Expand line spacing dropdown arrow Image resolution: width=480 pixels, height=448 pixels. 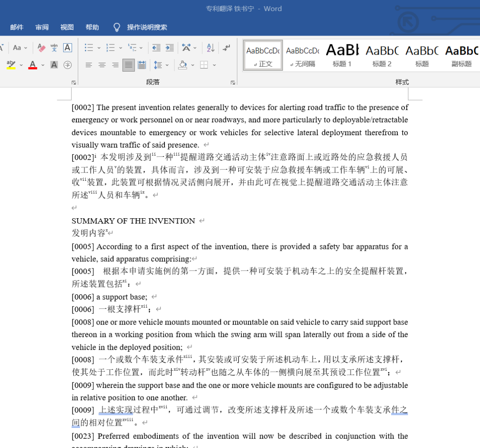[167, 65]
